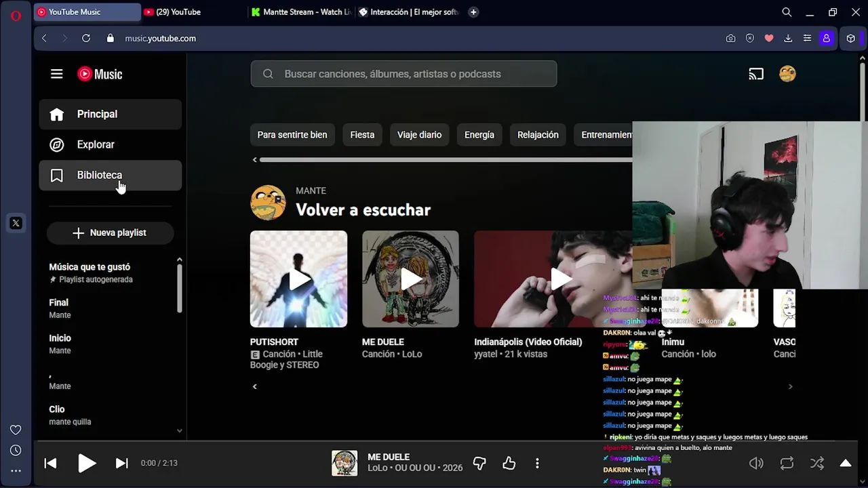Show previous mood chips left arrow
This screenshot has width=868, height=488.
tap(255, 160)
